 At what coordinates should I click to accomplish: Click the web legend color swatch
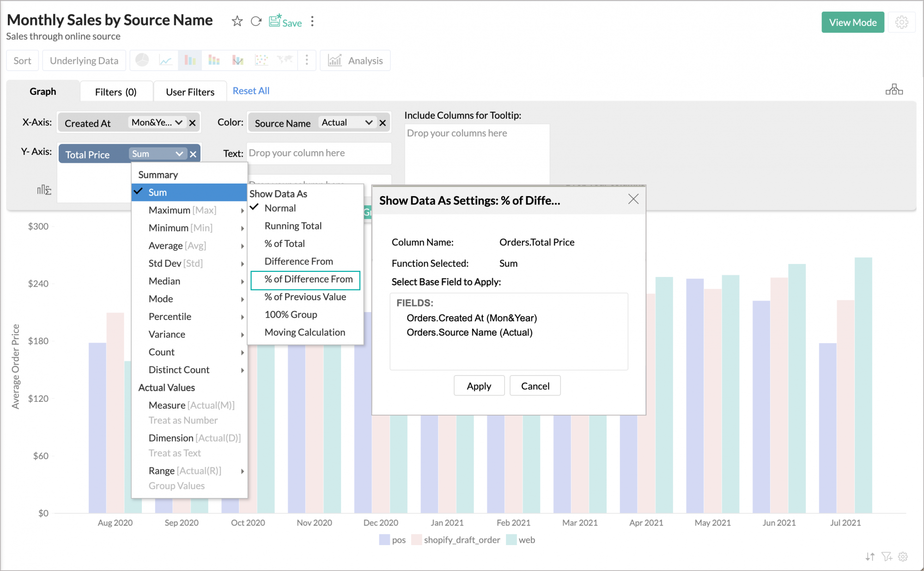point(511,540)
